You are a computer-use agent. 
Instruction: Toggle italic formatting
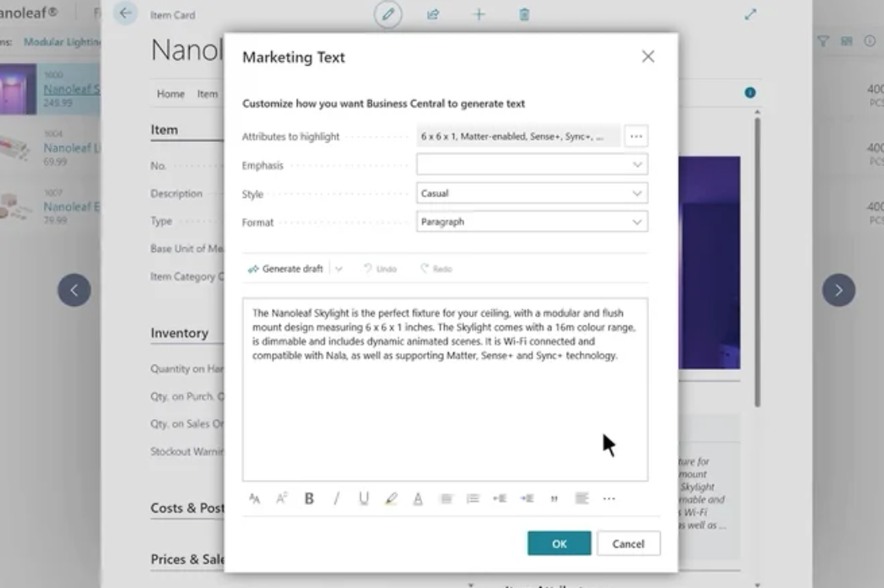pos(337,498)
